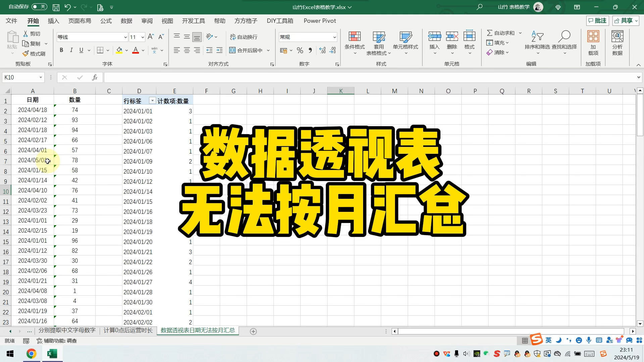The height and width of the screenshot is (362, 644).
Task: Click the 合并后居中 icon
Action: pos(246,50)
